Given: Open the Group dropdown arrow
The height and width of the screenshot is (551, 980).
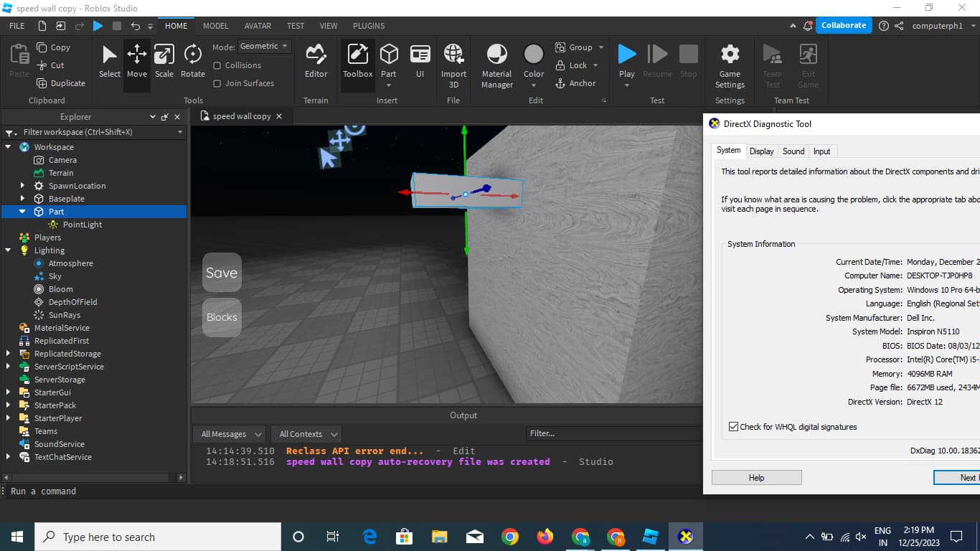Looking at the screenshot, I should pos(601,47).
